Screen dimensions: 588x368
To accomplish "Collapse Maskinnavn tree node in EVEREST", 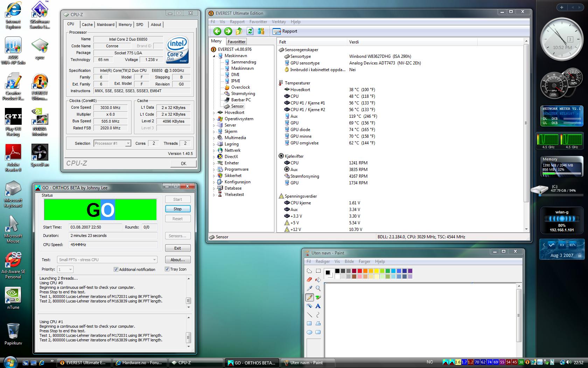I will click(x=213, y=56).
